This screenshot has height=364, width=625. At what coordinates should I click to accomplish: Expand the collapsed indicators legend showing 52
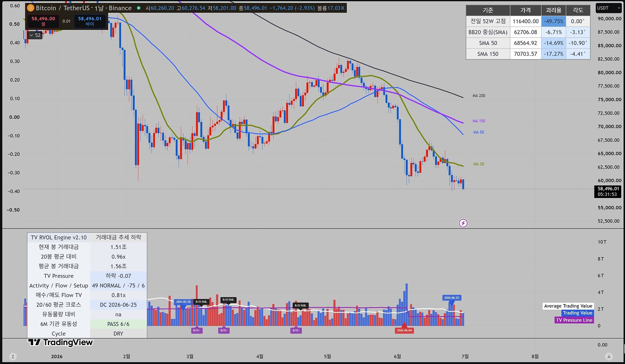click(35, 35)
